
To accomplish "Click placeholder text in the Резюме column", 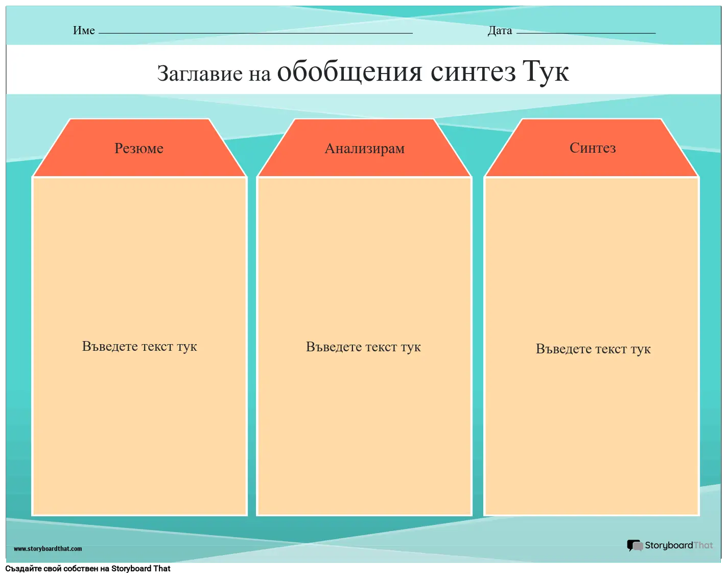I will click(x=139, y=347).
